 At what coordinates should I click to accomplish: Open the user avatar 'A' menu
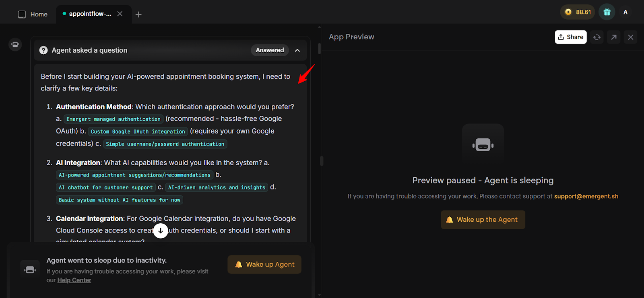point(625,12)
